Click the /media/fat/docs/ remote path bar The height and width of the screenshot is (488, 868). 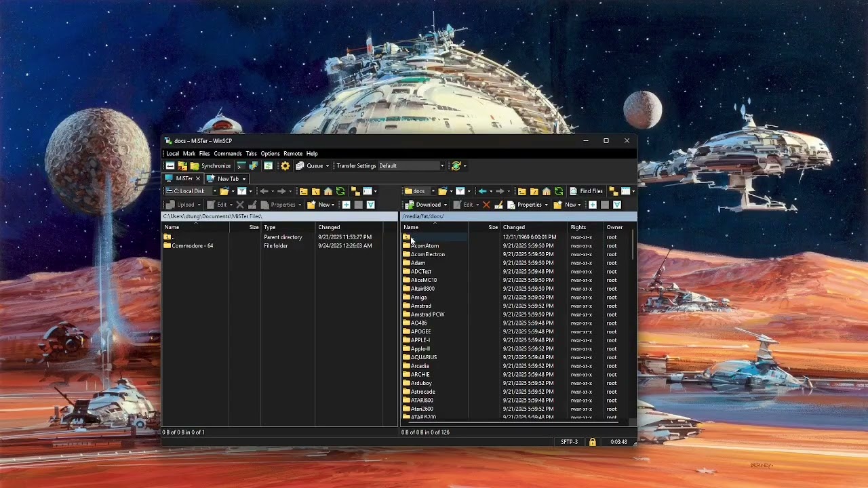518,216
